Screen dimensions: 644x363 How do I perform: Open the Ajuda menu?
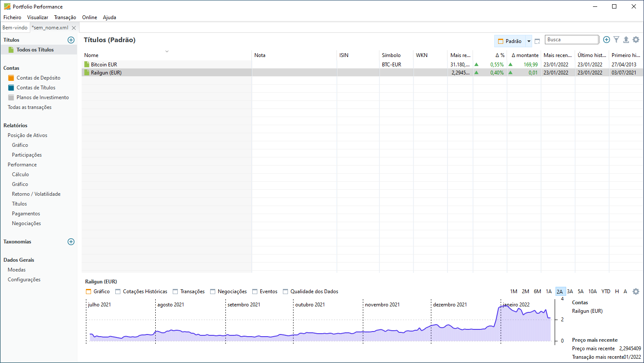pos(109,17)
